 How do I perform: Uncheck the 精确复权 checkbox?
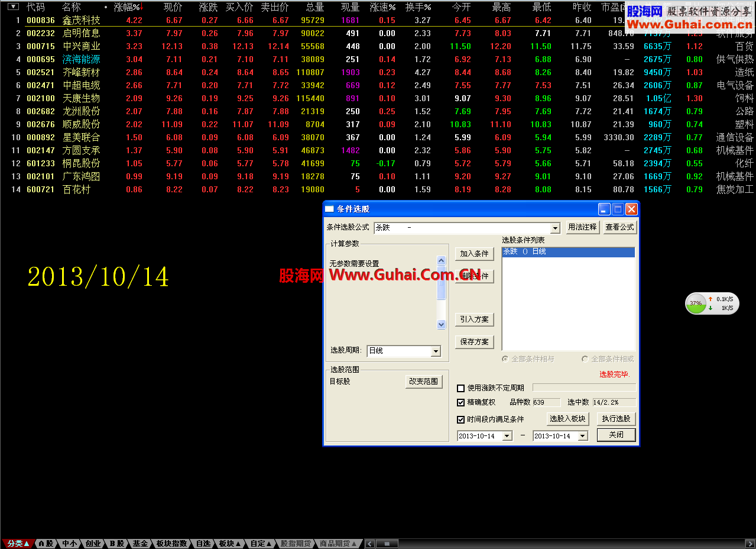[x=461, y=402]
